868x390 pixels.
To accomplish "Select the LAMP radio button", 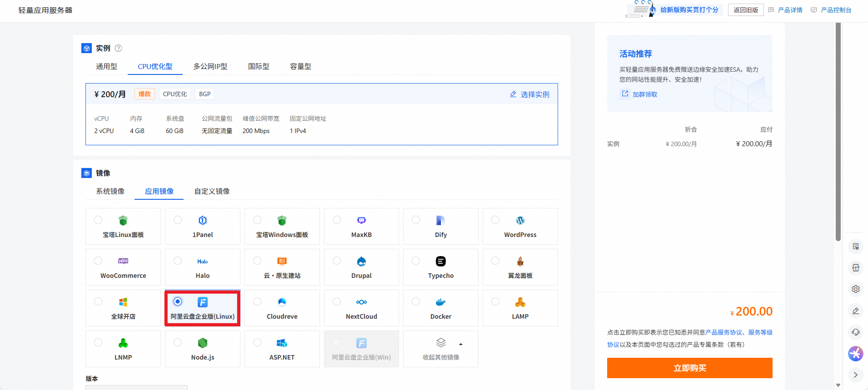I will (495, 301).
